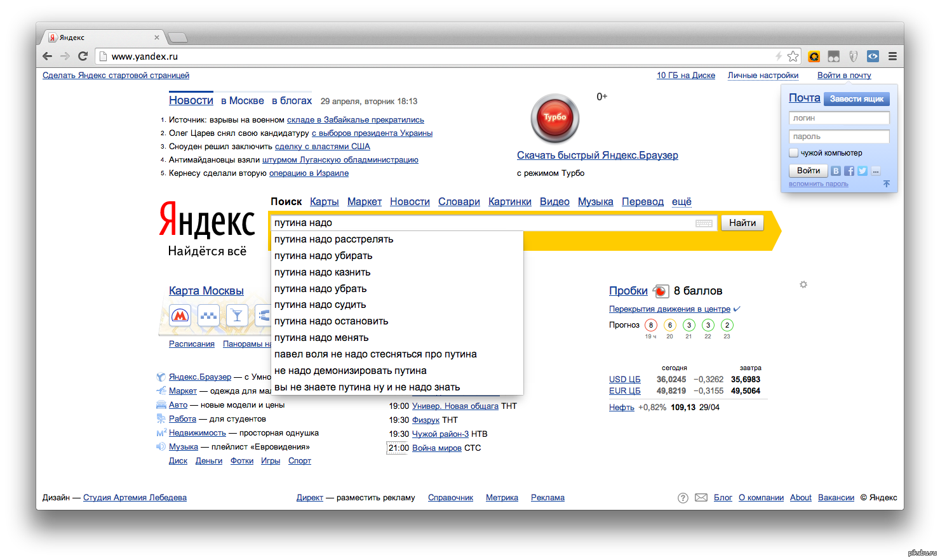The width and height of the screenshot is (940, 560).
Task: Choose suggestion 'не надо демонизировать путина'
Action: (398, 371)
